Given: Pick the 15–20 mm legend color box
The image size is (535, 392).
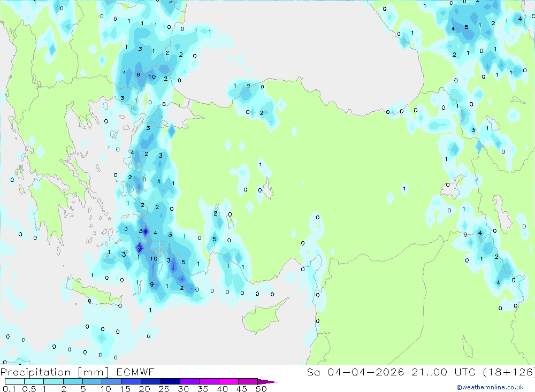Looking at the screenshot, I should [x=132, y=381].
